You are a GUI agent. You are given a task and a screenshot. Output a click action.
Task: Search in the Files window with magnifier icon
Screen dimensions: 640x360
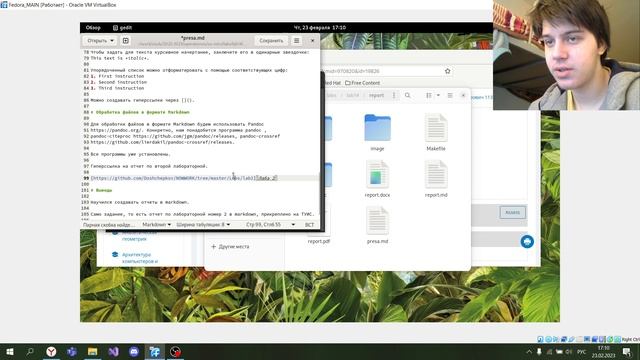coord(407,96)
